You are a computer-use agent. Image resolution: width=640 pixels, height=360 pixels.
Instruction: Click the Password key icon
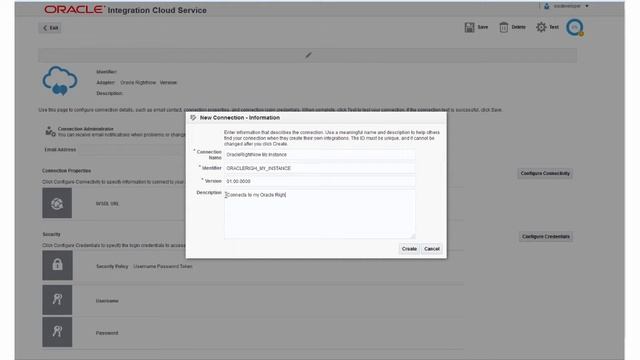point(57,332)
